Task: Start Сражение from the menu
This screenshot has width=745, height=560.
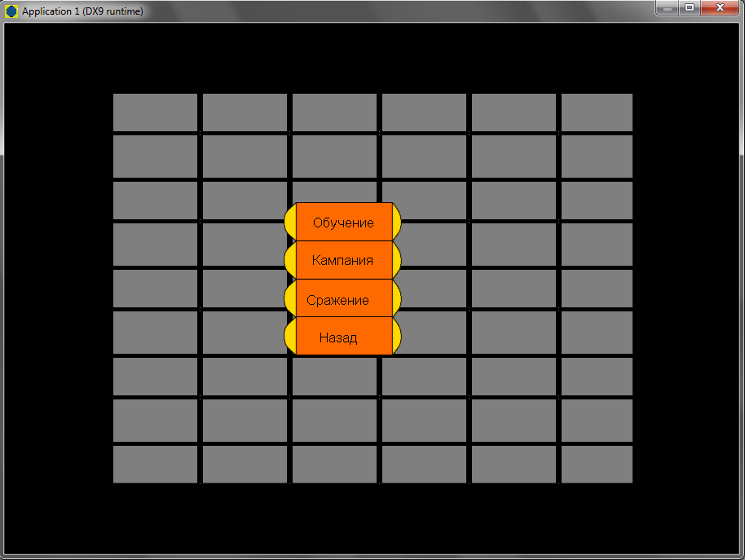Action: click(342, 298)
